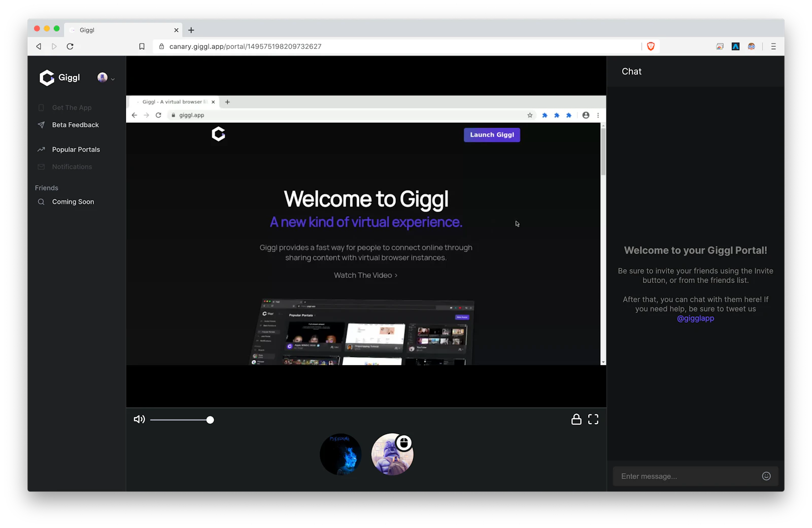Open virtual browser profile icon

(586, 115)
